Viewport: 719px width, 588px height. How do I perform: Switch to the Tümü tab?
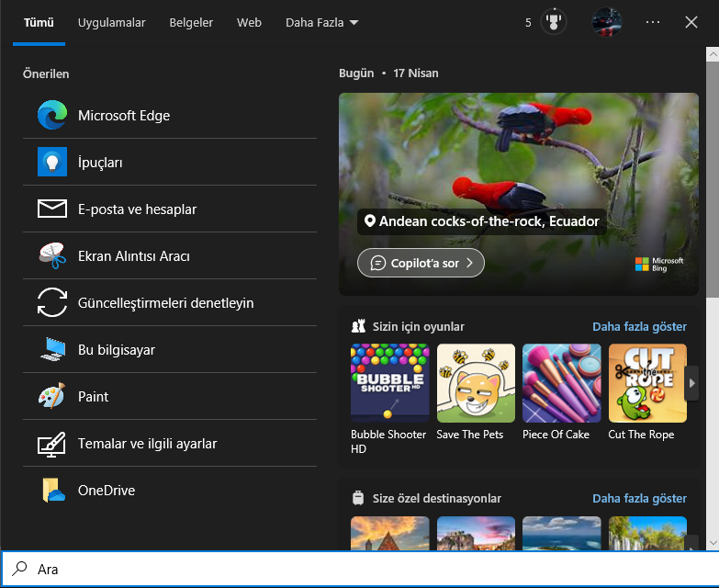pyautogui.click(x=39, y=22)
